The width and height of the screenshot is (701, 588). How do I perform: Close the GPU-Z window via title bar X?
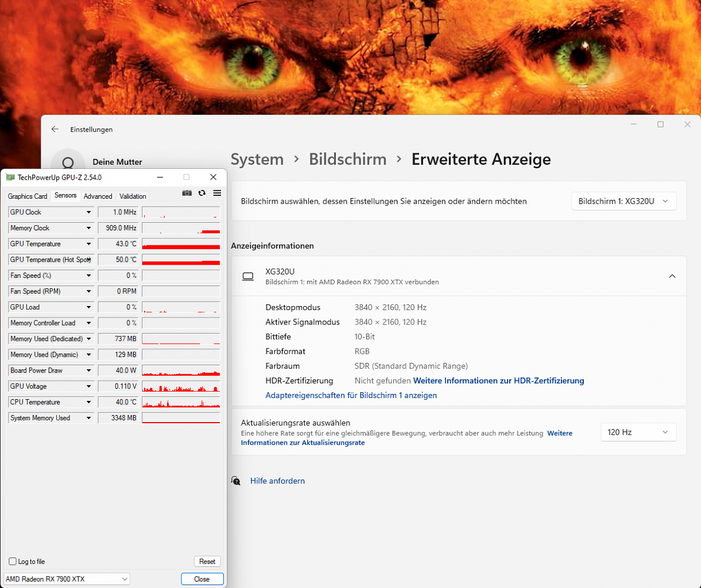213,177
